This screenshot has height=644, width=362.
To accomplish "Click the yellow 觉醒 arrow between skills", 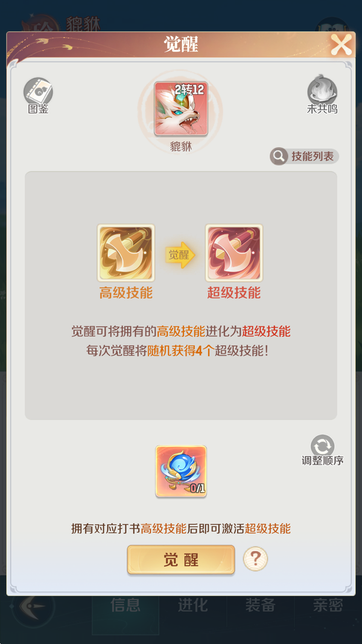I will point(180,255).
